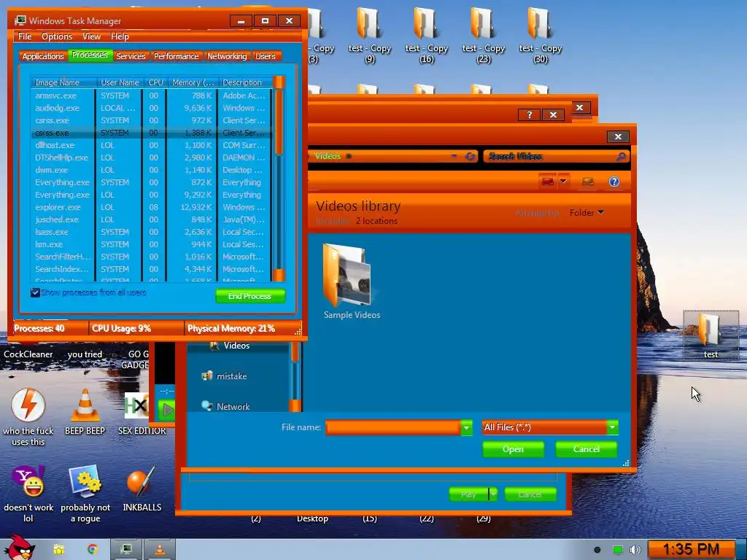The image size is (747, 560).
Task: Open the Angry Birds start button
Action: [19, 548]
